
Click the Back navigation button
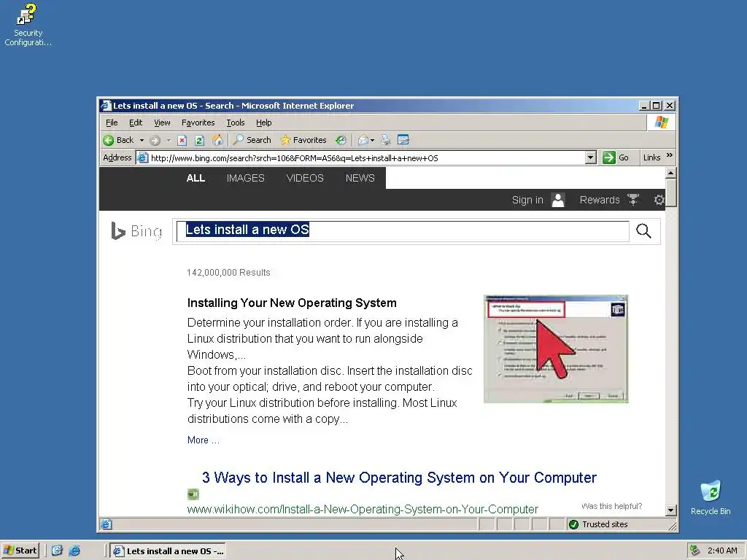coord(118,140)
